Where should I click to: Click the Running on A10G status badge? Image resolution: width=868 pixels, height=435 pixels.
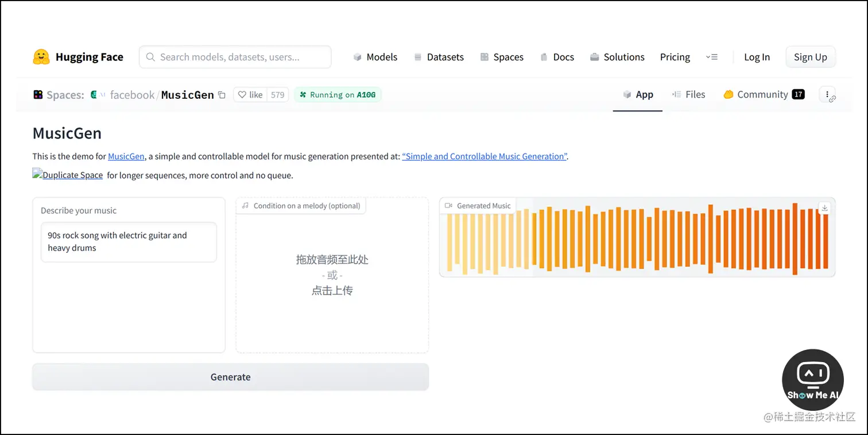338,95
